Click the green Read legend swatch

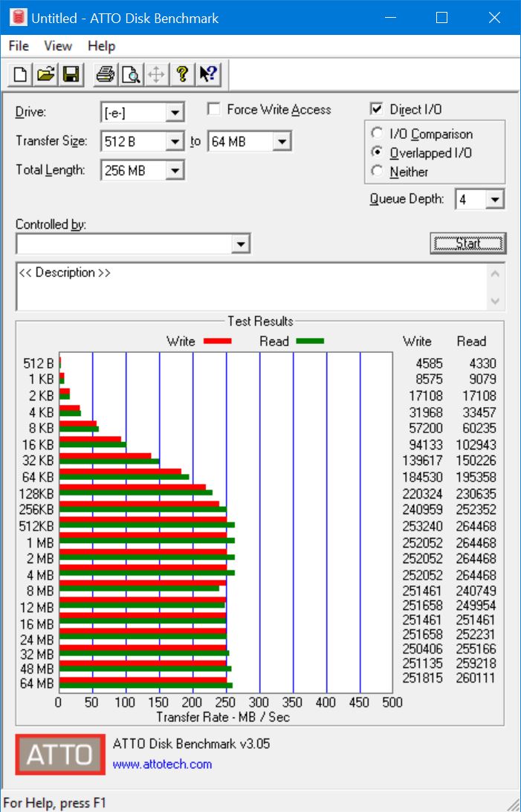(x=310, y=341)
